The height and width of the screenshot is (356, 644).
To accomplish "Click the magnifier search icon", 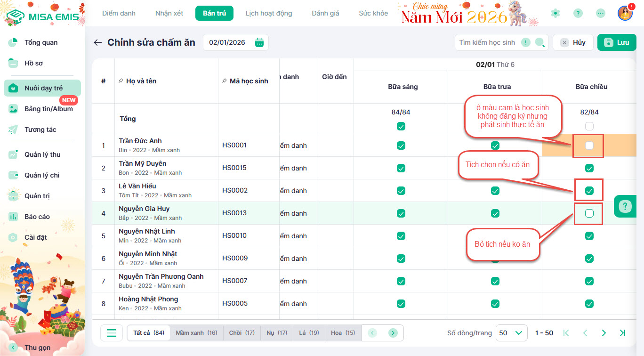I will pyautogui.click(x=539, y=42).
